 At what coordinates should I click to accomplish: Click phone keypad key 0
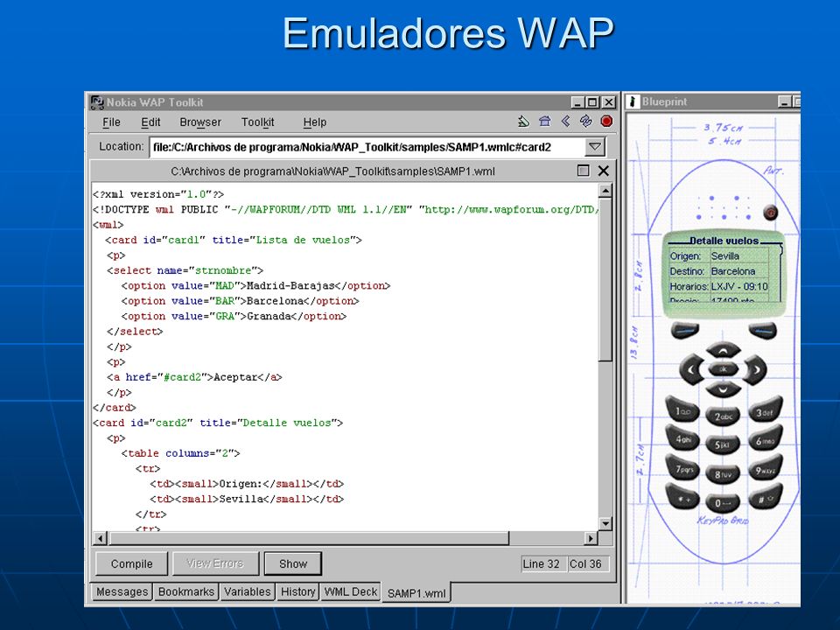click(724, 503)
